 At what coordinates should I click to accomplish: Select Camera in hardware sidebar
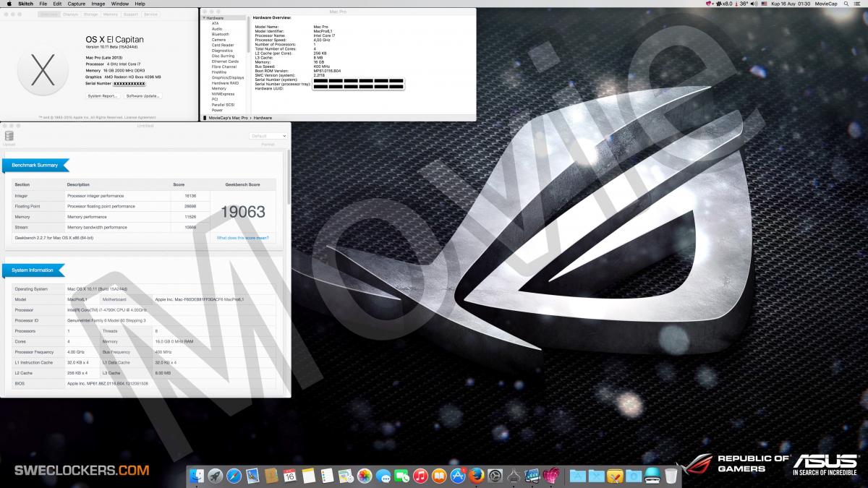point(218,39)
